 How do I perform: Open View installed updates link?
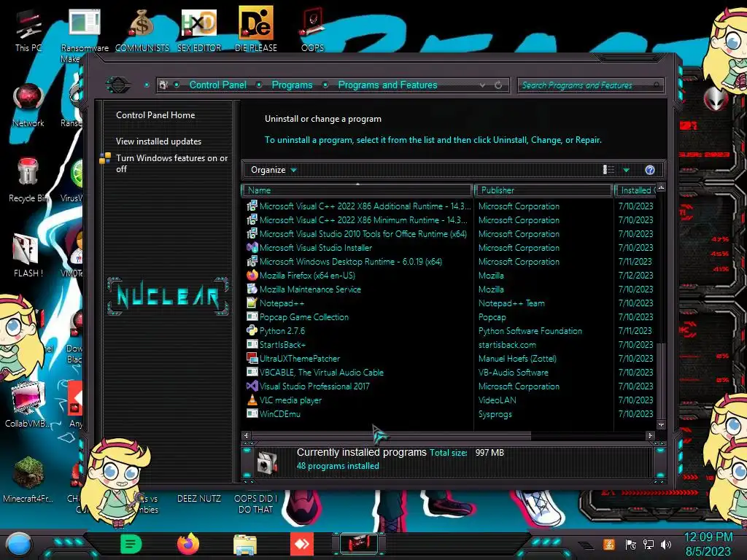158,141
